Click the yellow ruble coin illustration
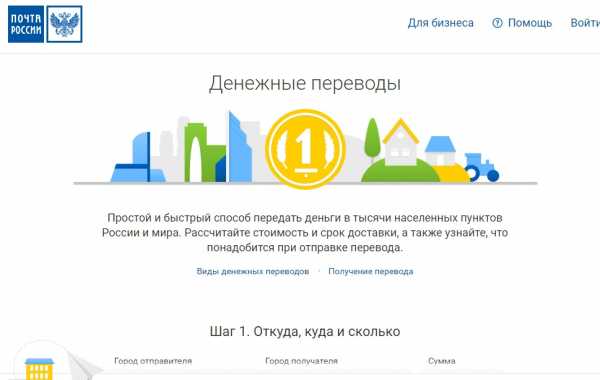 [x=305, y=148]
